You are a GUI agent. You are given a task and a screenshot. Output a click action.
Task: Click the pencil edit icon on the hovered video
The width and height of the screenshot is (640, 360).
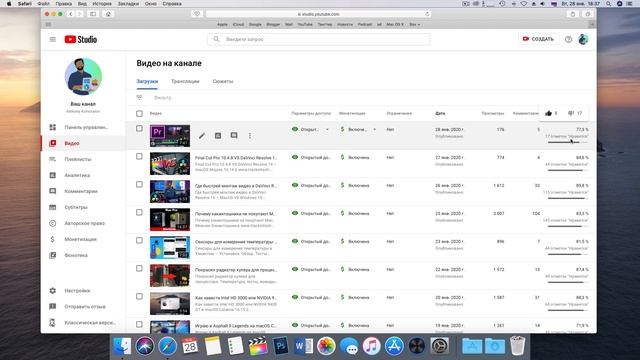point(202,136)
